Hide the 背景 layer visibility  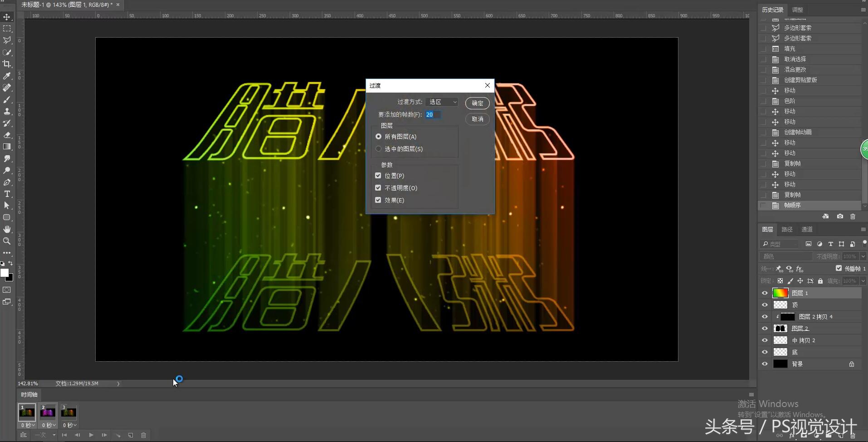coord(765,364)
